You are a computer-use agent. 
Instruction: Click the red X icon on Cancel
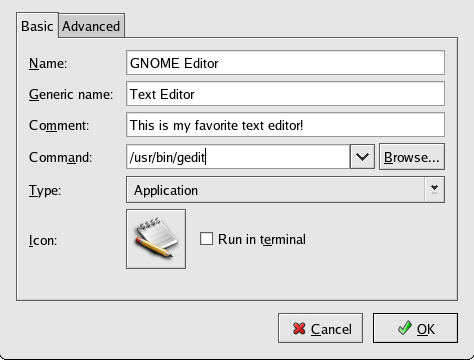[299, 329]
